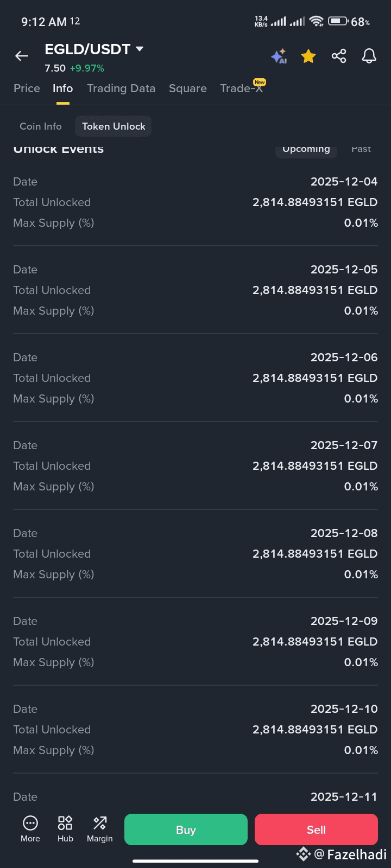The width and height of the screenshot is (391, 868).
Task: Select the 2025-12-06 unlock event row
Action: (195, 378)
